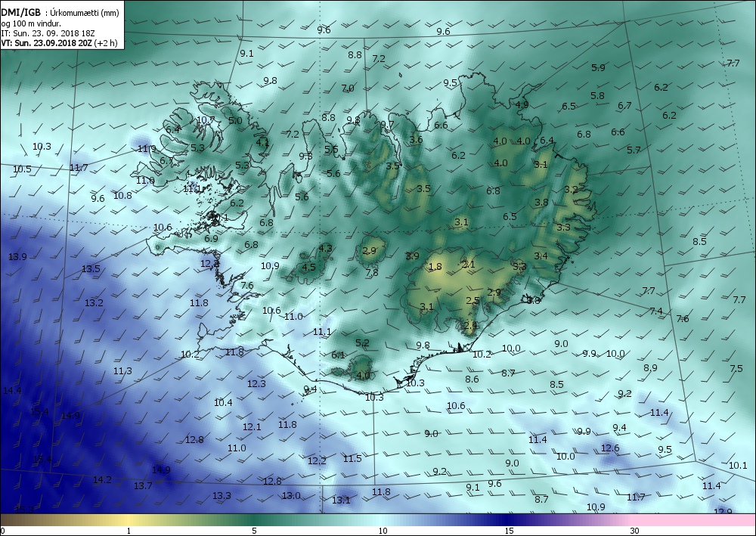Screen dimensions: 756x536
Task: Click the 'og 100 m vindur.' line
Action: coord(31,23)
